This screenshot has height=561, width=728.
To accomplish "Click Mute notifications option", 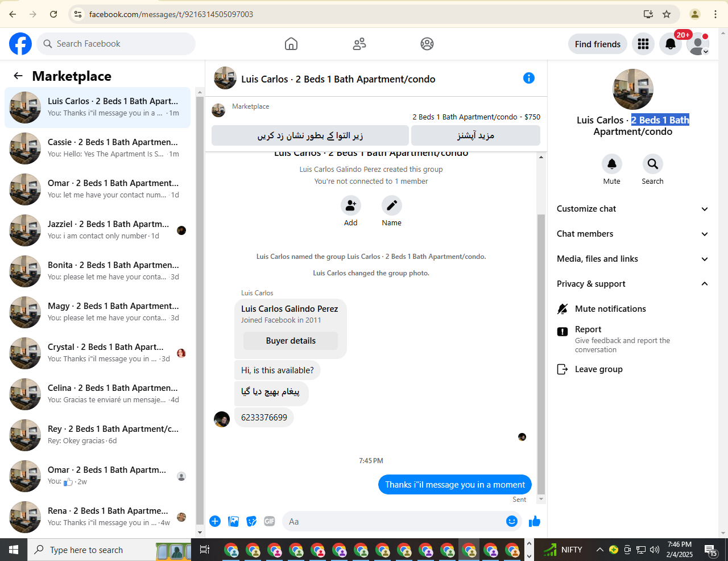I will click(633, 309).
